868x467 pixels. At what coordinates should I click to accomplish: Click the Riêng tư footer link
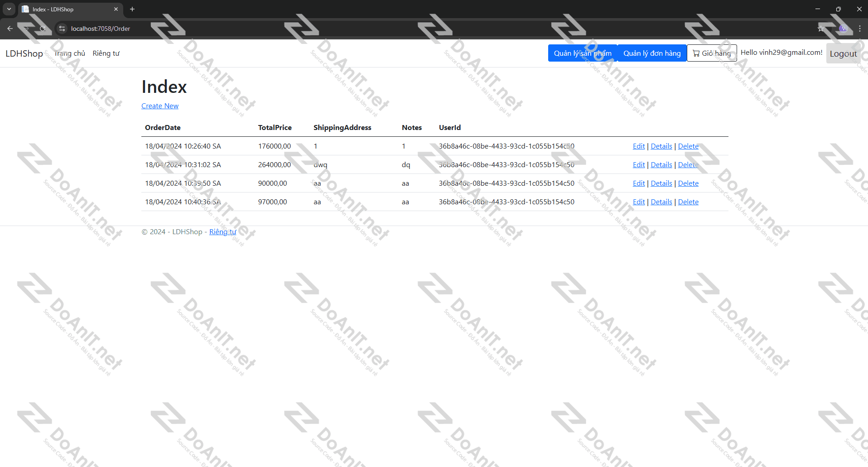tap(222, 232)
